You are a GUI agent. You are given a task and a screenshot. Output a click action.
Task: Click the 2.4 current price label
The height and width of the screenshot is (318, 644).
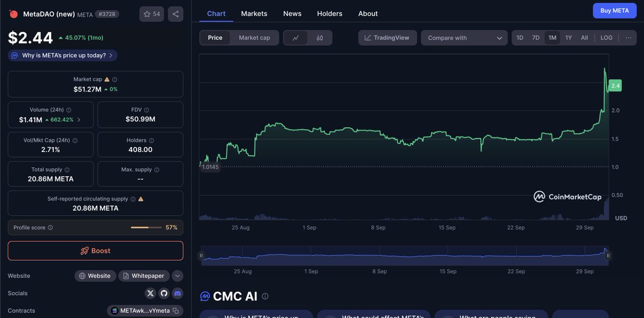(x=615, y=86)
